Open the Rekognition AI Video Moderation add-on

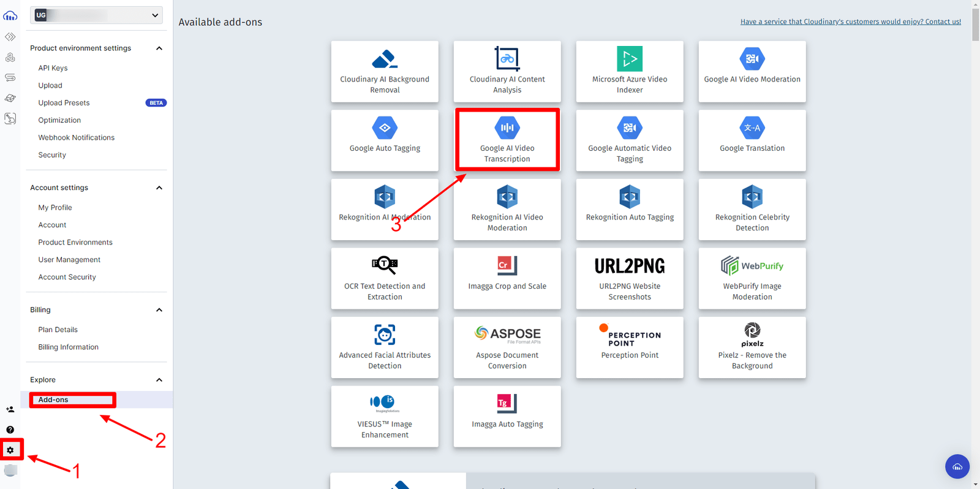point(507,210)
